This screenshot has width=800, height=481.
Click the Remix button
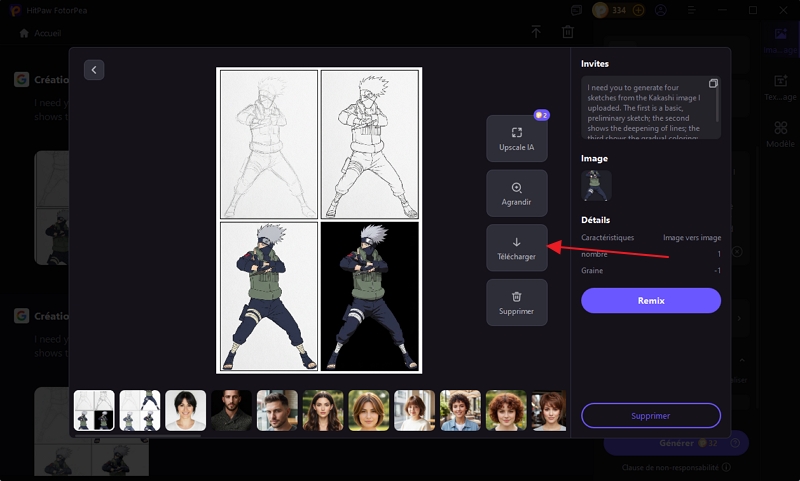(651, 300)
